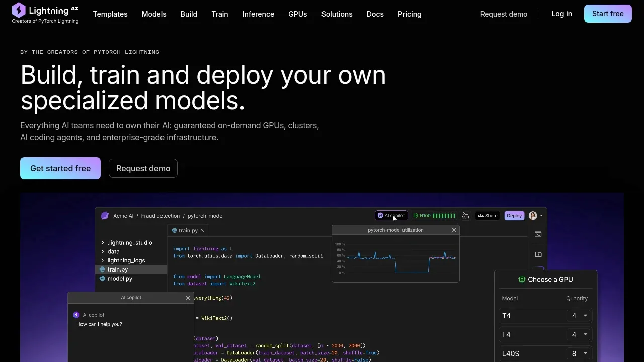
Task: Click the SSH icon
Action: tap(465, 216)
